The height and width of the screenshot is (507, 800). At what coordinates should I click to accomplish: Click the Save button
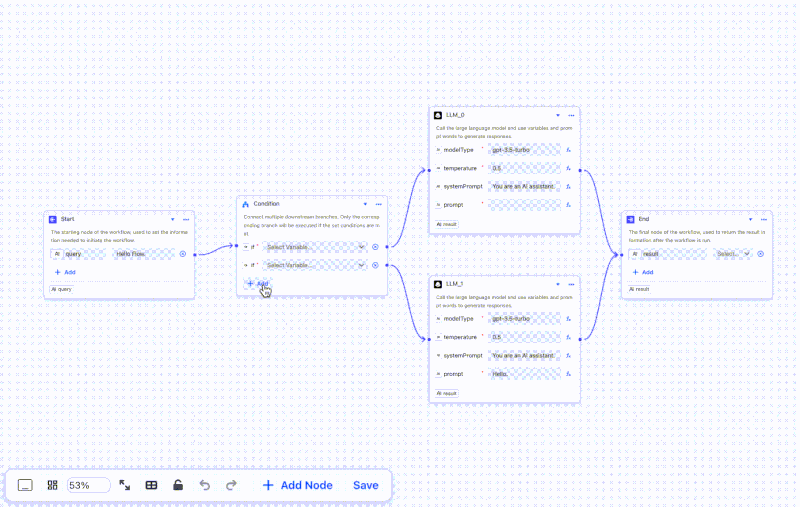(365, 485)
